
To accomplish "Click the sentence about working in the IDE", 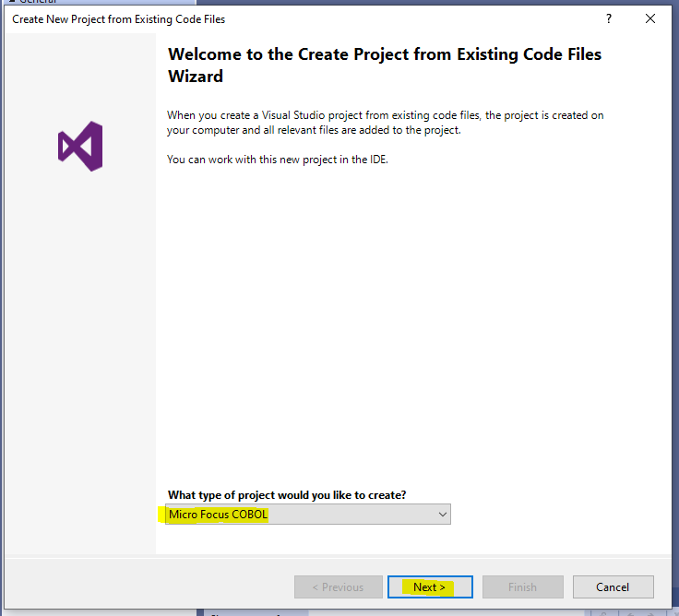I will (278, 160).
